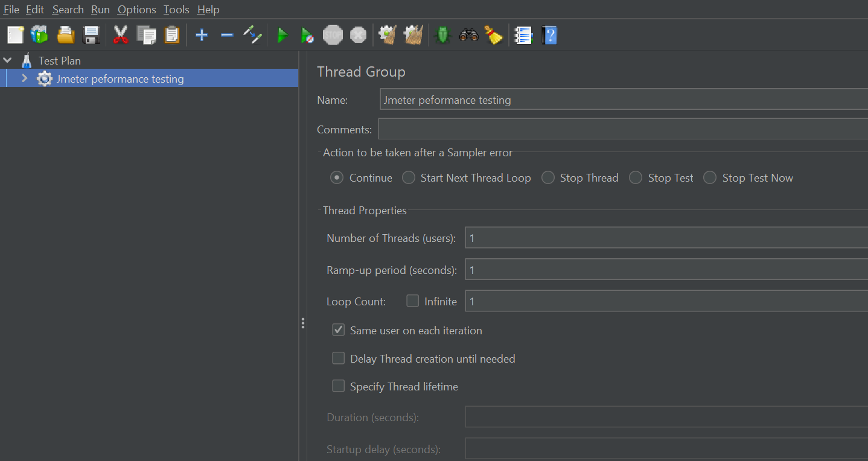
Task: Open the Function Helper dialog icon
Action: pos(523,36)
